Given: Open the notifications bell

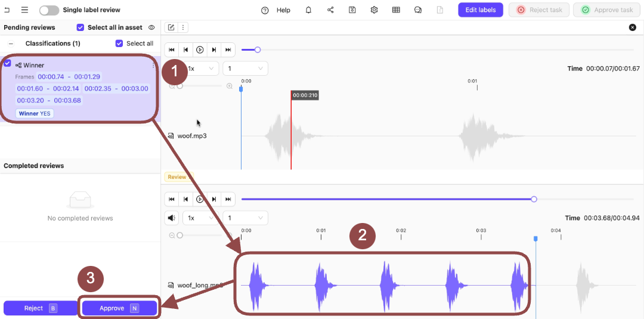Looking at the screenshot, I should 308,10.
